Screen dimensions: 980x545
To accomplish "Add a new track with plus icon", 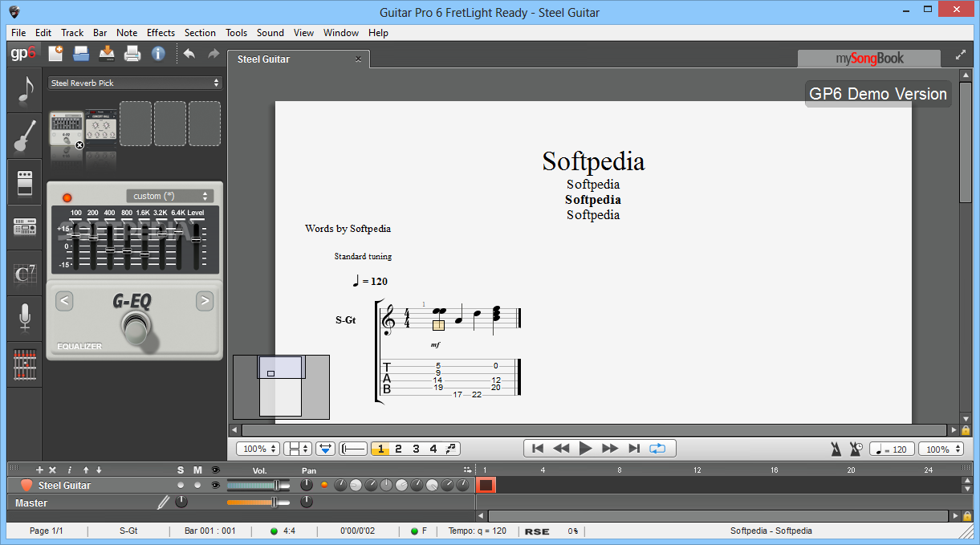I will click(40, 470).
